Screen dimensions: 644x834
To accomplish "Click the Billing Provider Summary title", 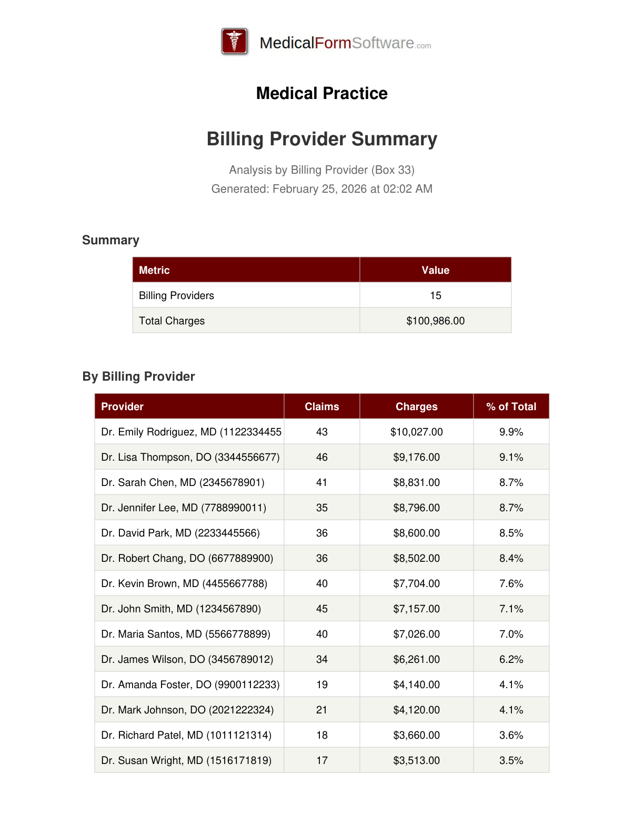I will click(321, 139).
